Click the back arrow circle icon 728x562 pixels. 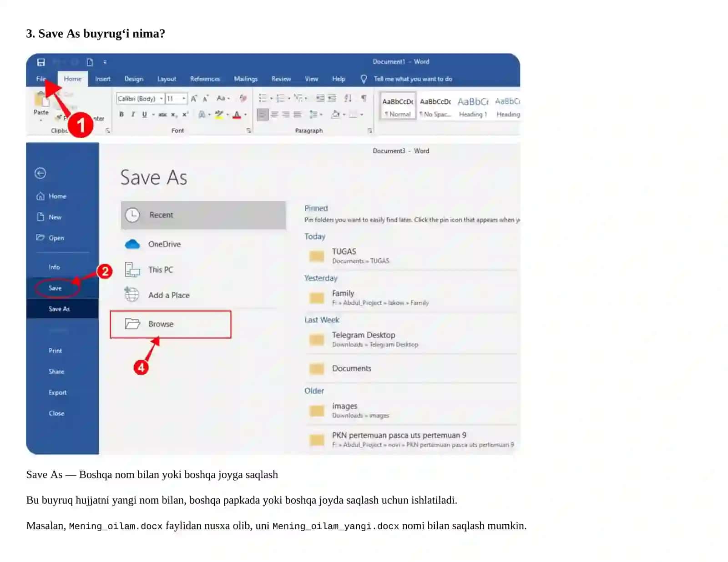click(x=40, y=173)
